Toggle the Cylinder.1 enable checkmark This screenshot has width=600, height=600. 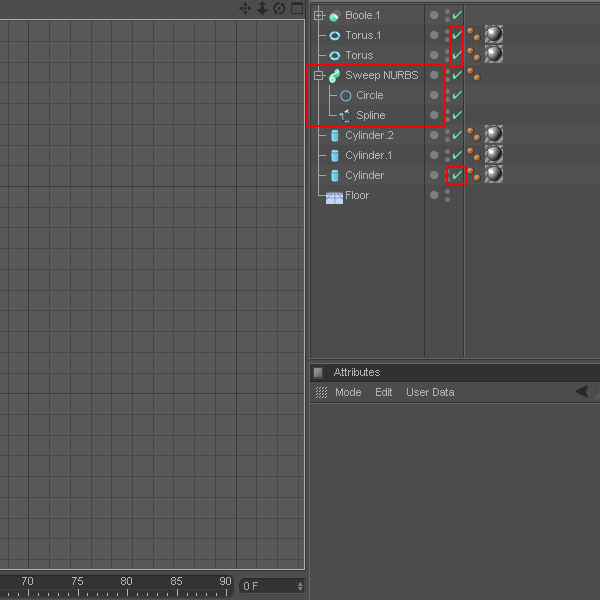[457, 155]
